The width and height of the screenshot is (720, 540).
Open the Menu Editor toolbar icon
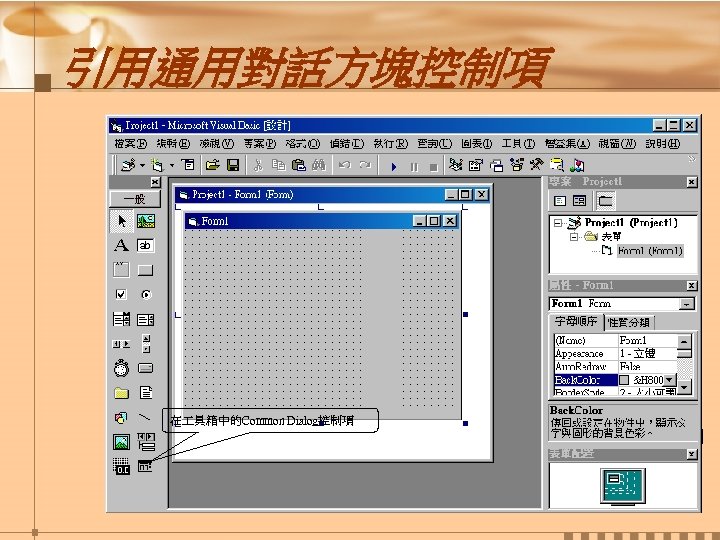pyautogui.click(x=188, y=164)
